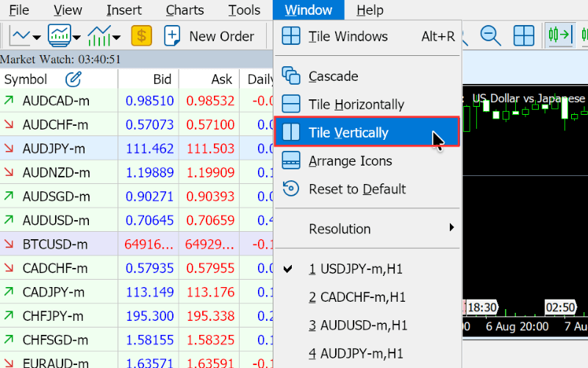Image resolution: width=588 pixels, height=368 pixels.
Task: Select the AUDCHF-m symbol row
Action: (x=137, y=124)
